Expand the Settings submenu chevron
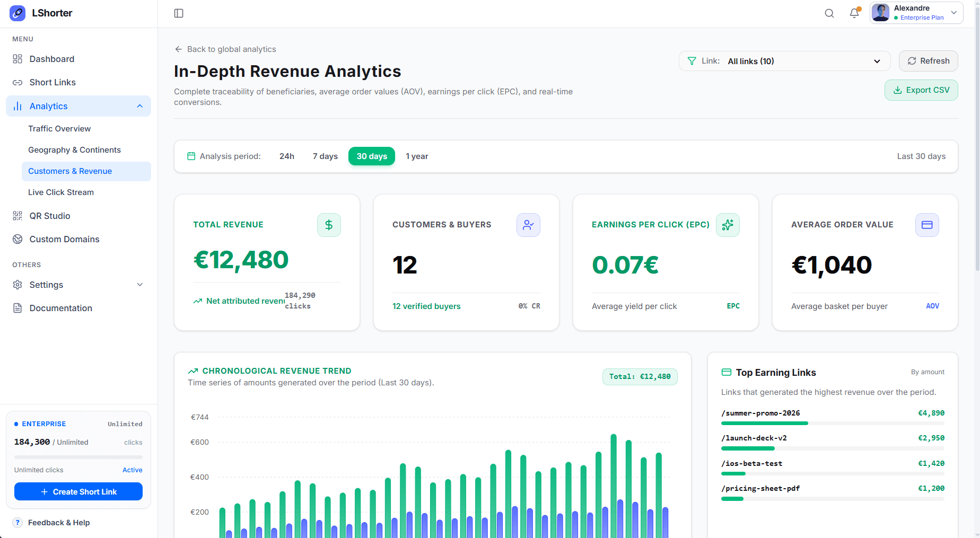Image resolution: width=980 pixels, height=538 pixels. click(x=140, y=285)
